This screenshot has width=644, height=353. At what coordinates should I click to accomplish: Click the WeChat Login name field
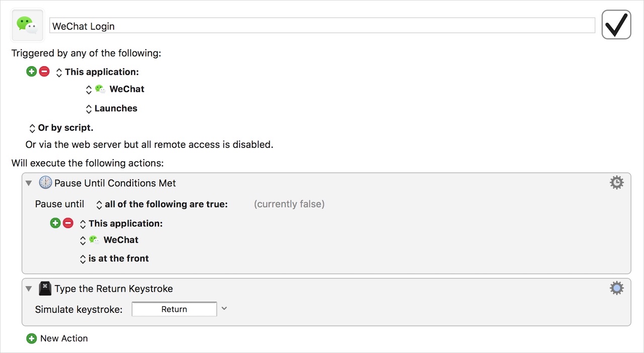tap(322, 26)
